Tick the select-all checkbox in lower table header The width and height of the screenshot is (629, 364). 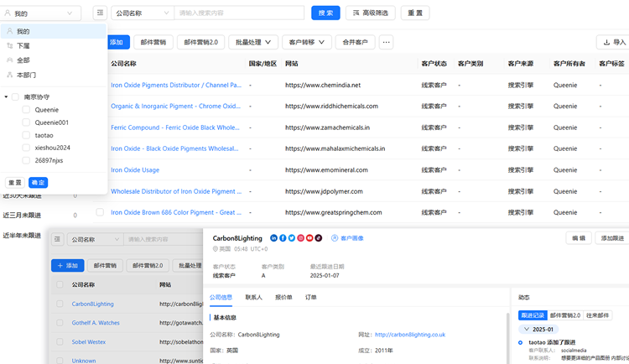pyautogui.click(x=60, y=284)
